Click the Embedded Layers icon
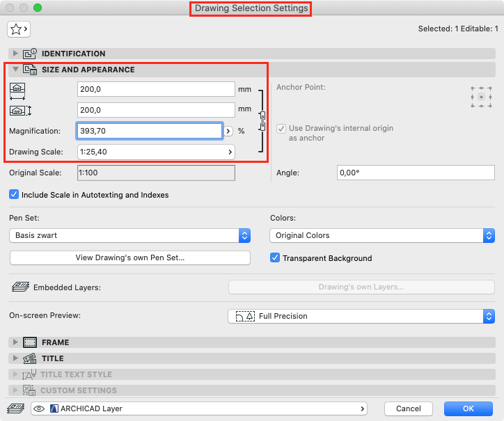Screen dimensions: 504x421 [20, 287]
